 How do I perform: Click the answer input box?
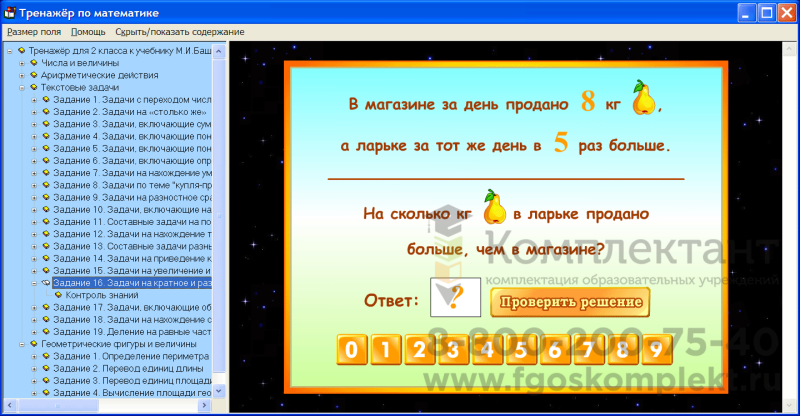point(455,297)
